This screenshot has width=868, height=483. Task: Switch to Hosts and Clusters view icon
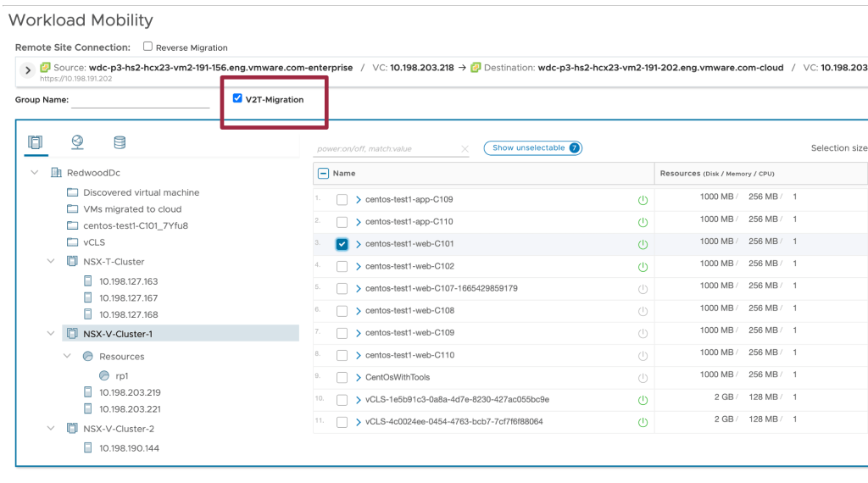[x=36, y=142]
